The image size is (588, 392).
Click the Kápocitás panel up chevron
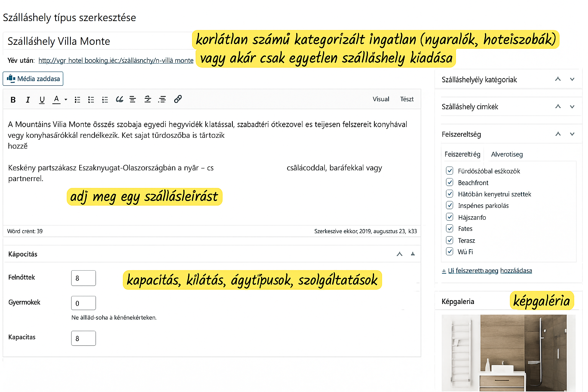coord(400,254)
